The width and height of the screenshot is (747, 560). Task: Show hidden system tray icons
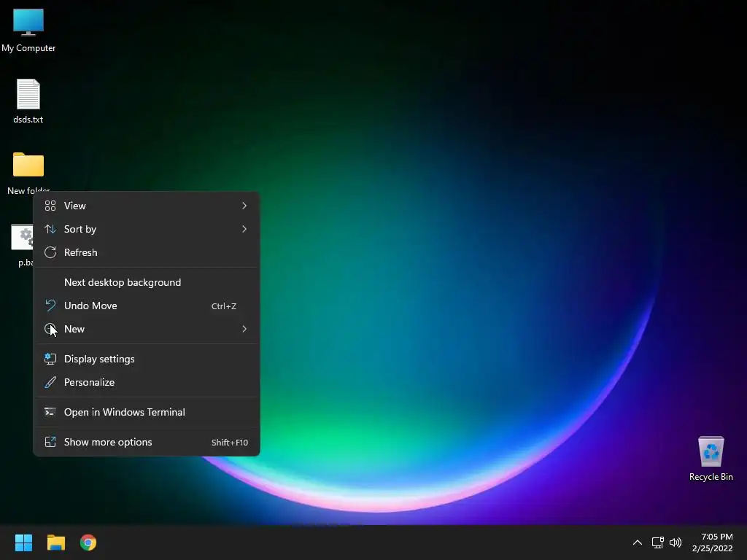coord(638,542)
